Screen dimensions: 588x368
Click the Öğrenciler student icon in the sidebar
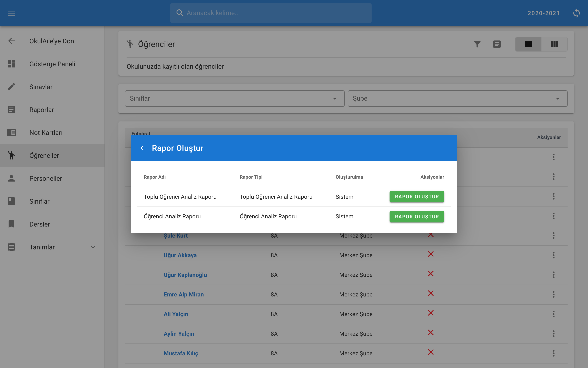11,155
